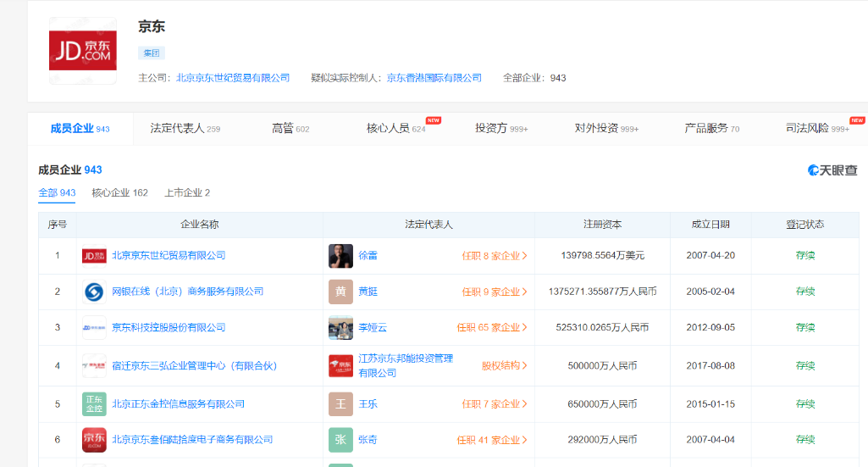Open 京东科技控股股份有限公司 link
868x467 pixels.
[x=169, y=327]
